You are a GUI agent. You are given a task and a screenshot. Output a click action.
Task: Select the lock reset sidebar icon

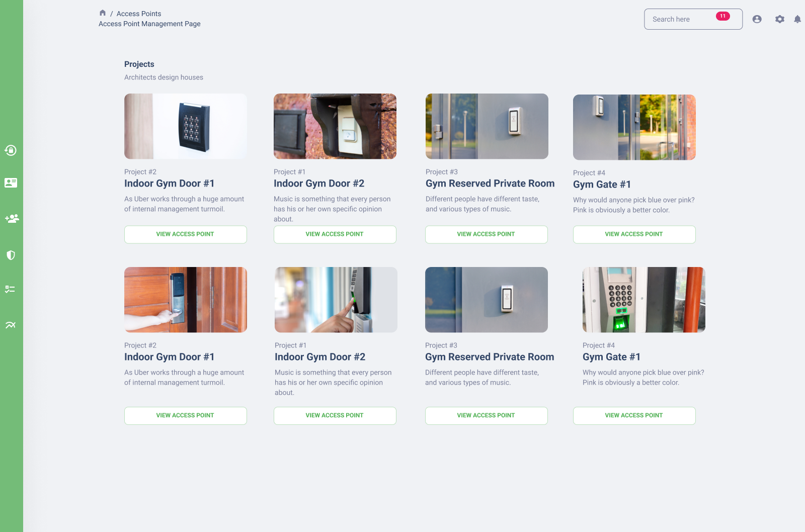click(11, 150)
